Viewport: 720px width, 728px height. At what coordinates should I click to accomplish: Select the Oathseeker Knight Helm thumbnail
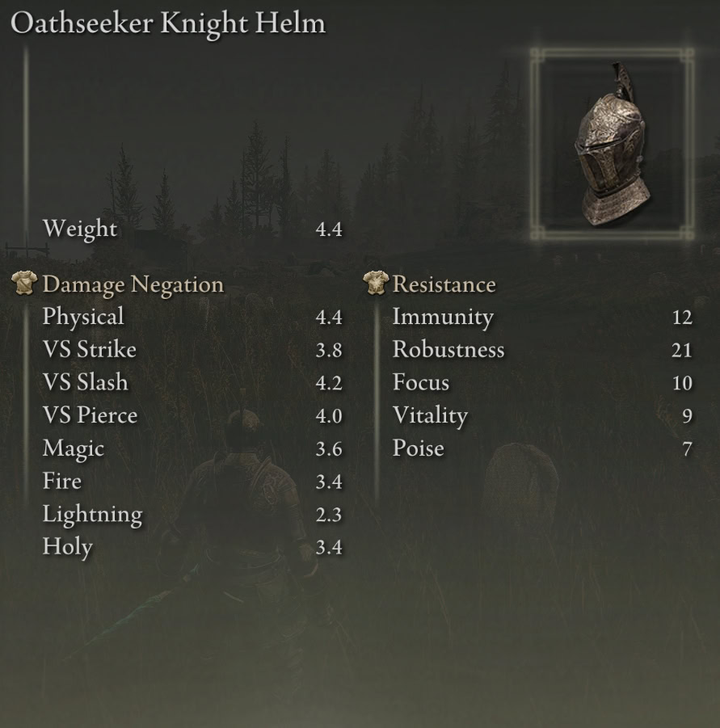point(612,144)
